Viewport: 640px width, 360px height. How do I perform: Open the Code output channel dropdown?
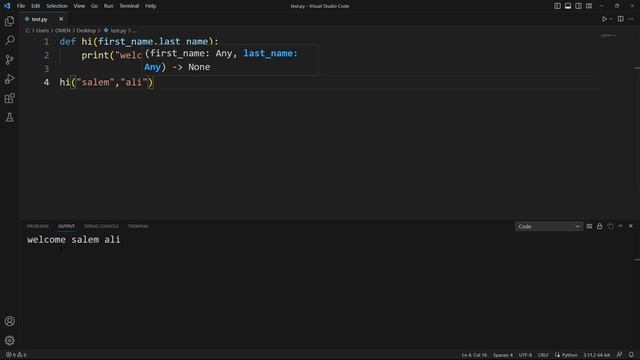[x=549, y=227]
